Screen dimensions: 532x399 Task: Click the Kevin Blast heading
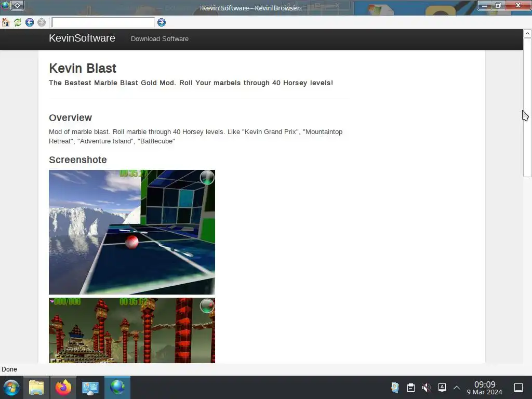coord(83,68)
